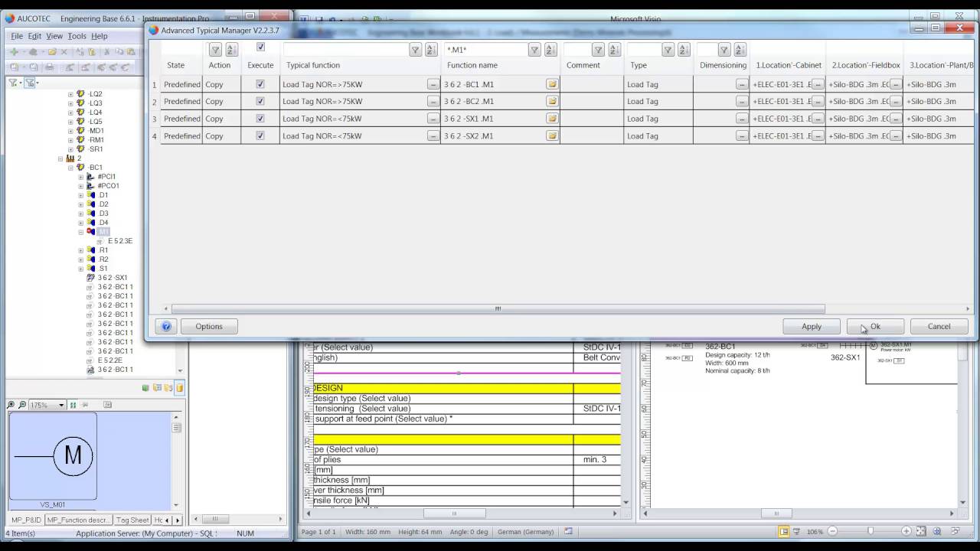
Task: Switch to MP_P&ID stencil tab
Action: [26, 520]
